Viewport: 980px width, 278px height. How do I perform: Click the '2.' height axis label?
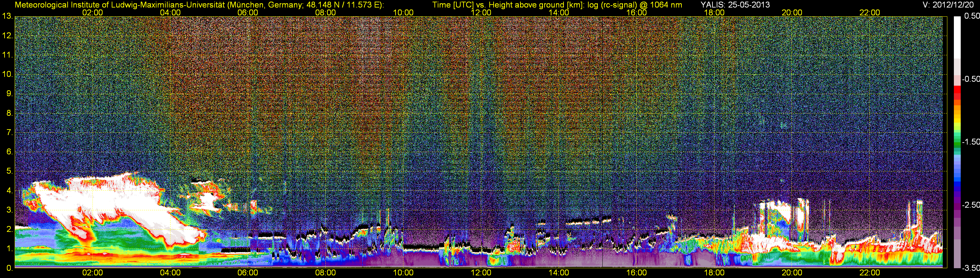pyautogui.click(x=9, y=229)
